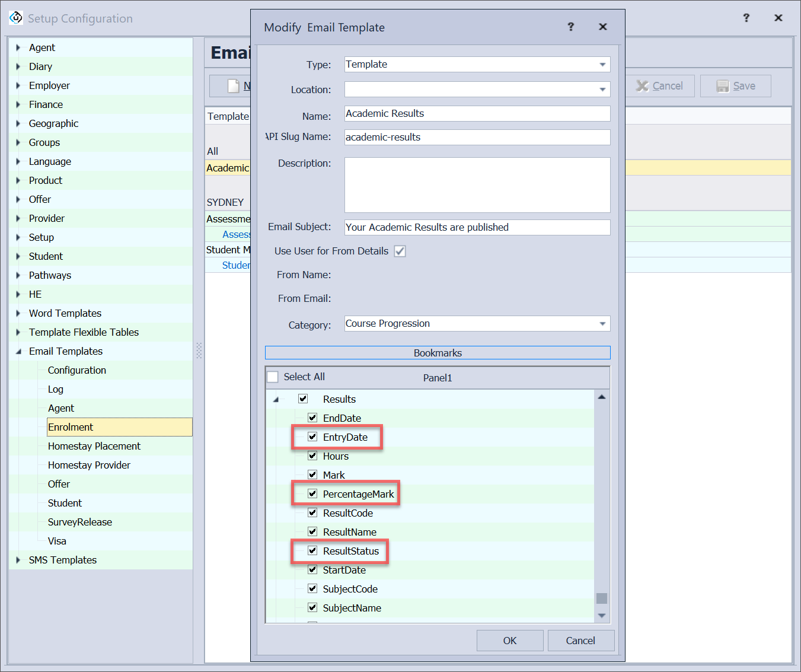This screenshot has width=801, height=672.
Task: Disable Use User for From Details
Action: (400, 251)
